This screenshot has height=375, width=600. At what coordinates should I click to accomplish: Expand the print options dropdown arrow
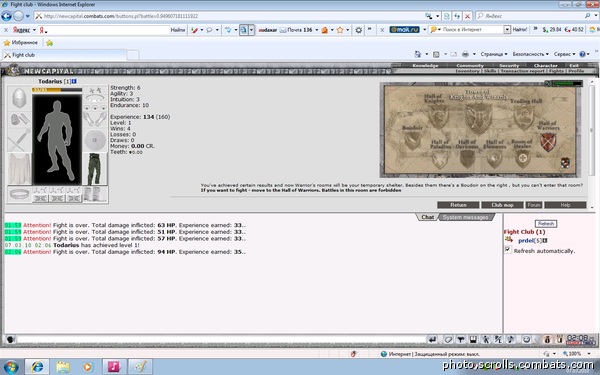pos(474,54)
